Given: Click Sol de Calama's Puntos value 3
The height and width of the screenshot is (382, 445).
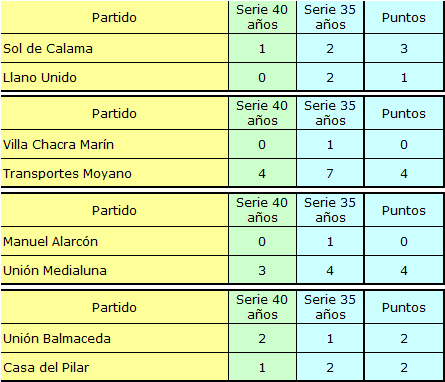Looking at the screenshot, I should tap(404, 49).
